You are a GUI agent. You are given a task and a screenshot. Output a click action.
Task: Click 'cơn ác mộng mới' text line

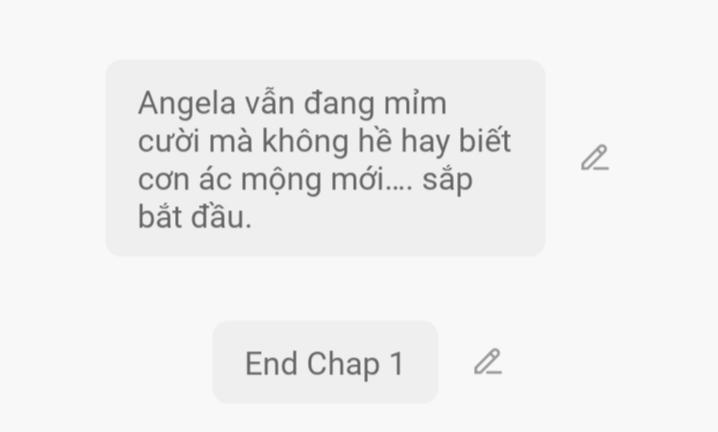[261, 179]
